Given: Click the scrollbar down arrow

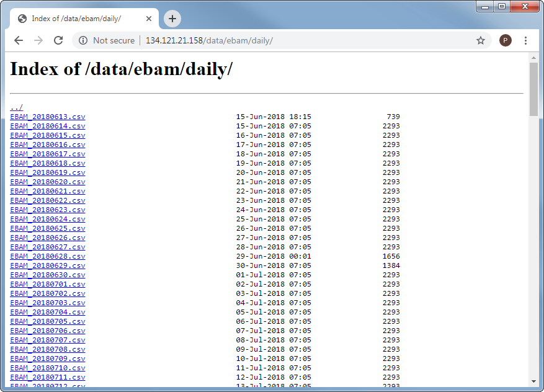Looking at the screenshot, I should [x=533, y=381].
